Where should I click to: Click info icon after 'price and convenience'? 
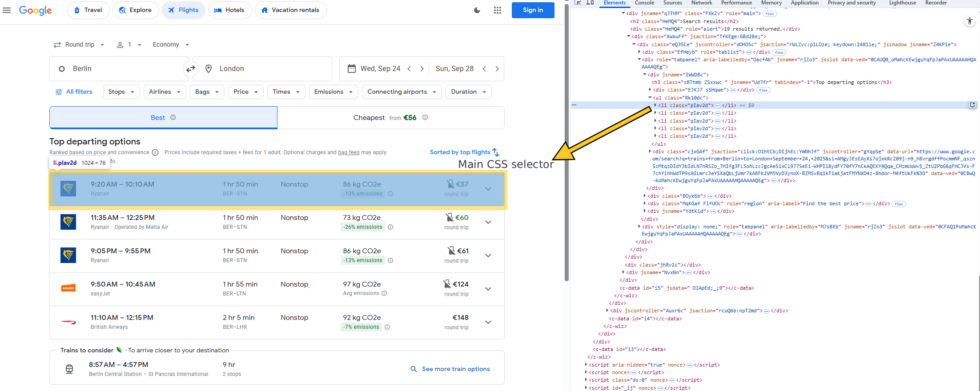point(155,152)
